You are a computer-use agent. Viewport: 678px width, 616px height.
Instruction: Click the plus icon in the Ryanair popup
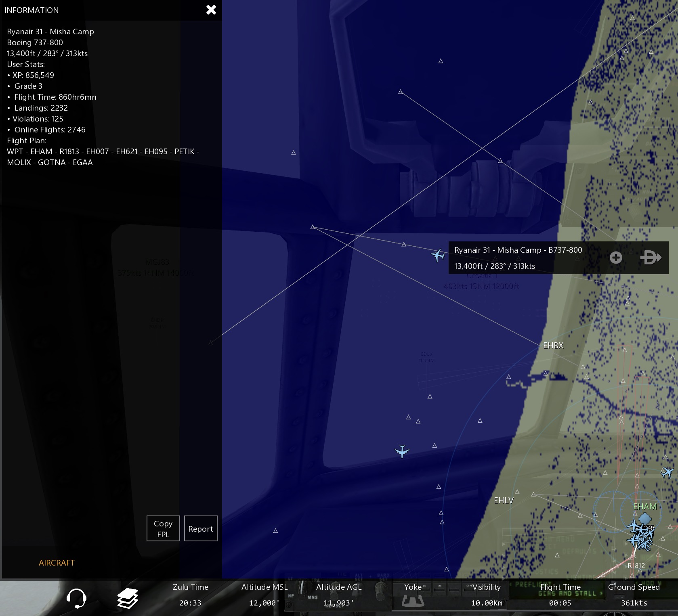pos(616,258)
